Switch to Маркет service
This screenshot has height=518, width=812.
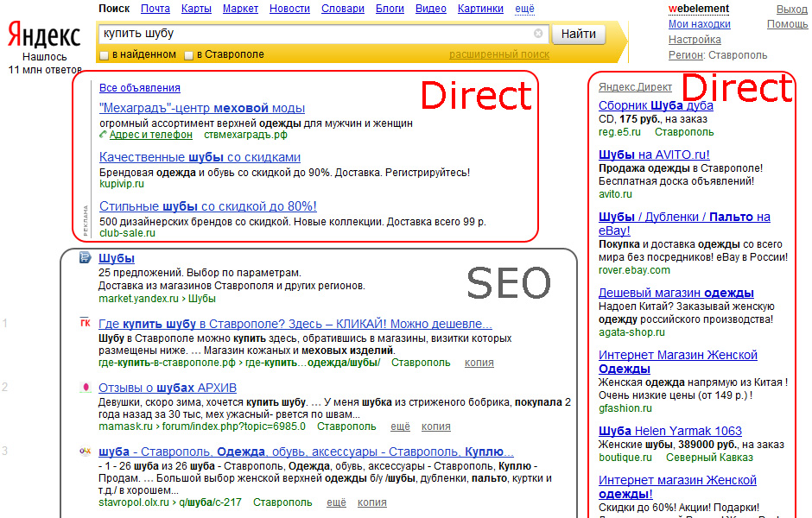point(240,9)
